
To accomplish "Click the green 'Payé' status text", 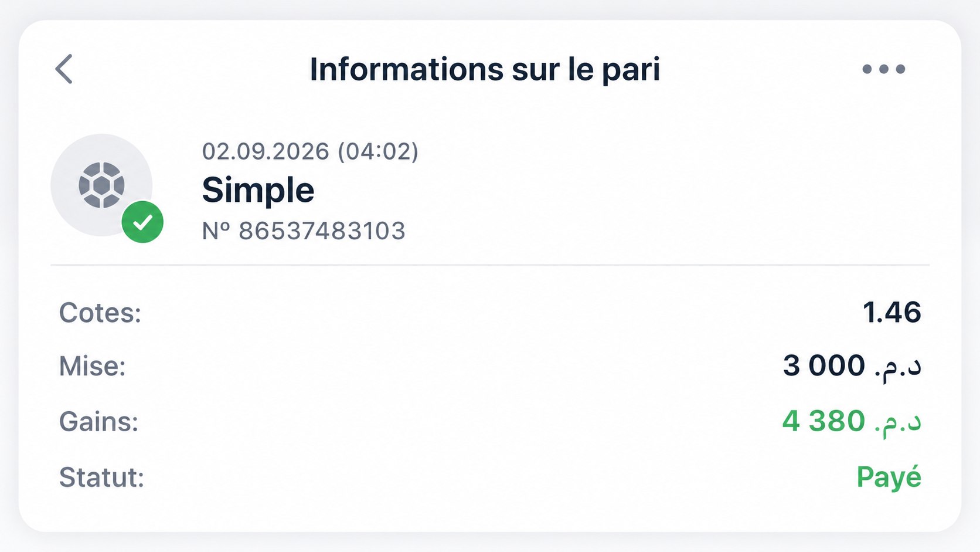I will tap(889, 478).
